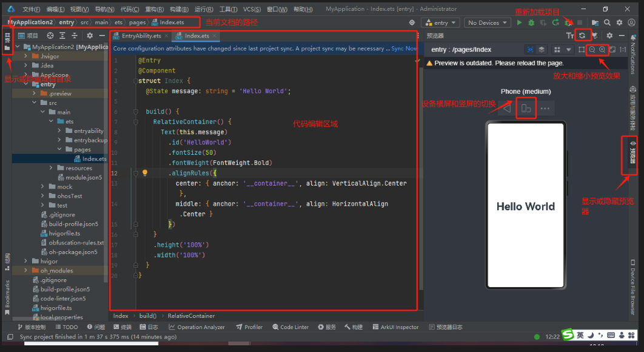Click the Tt font size icon in previewer

click(x=570, y=36)
